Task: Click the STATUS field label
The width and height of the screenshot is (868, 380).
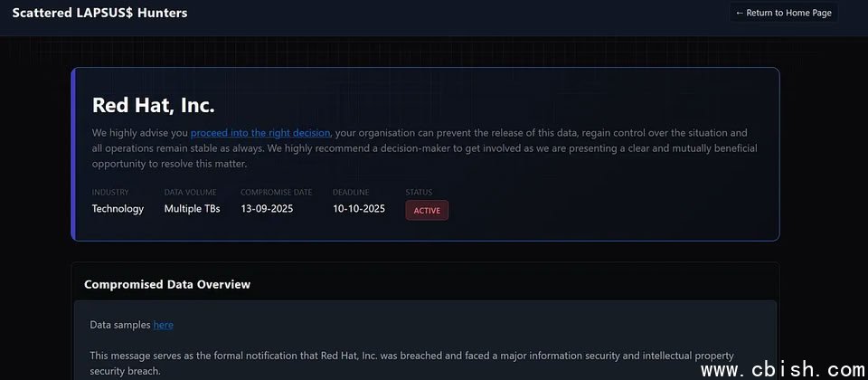Action: (419, 192)
